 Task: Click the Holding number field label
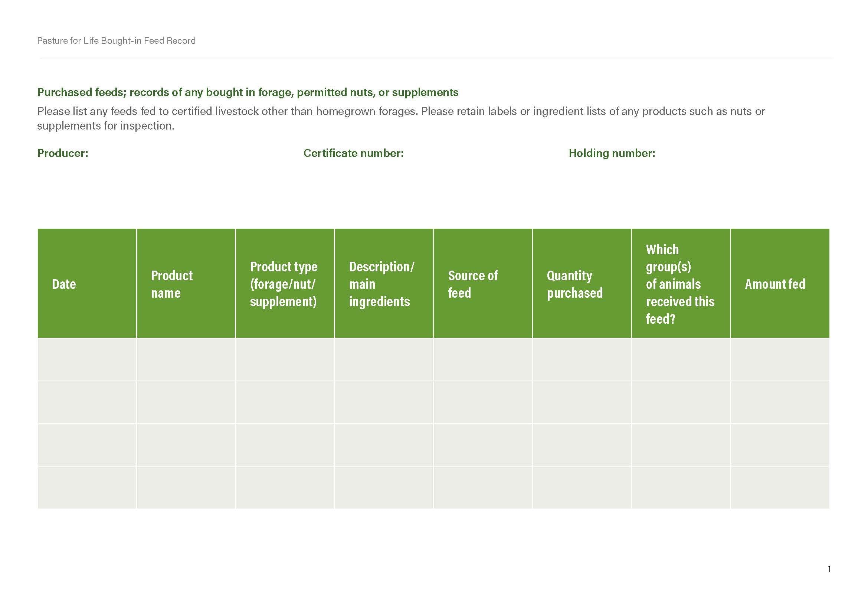click(612, 153)
